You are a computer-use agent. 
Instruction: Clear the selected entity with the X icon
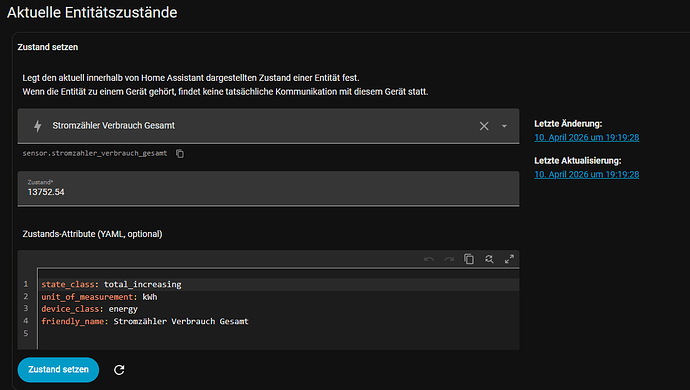pos(484,126)
